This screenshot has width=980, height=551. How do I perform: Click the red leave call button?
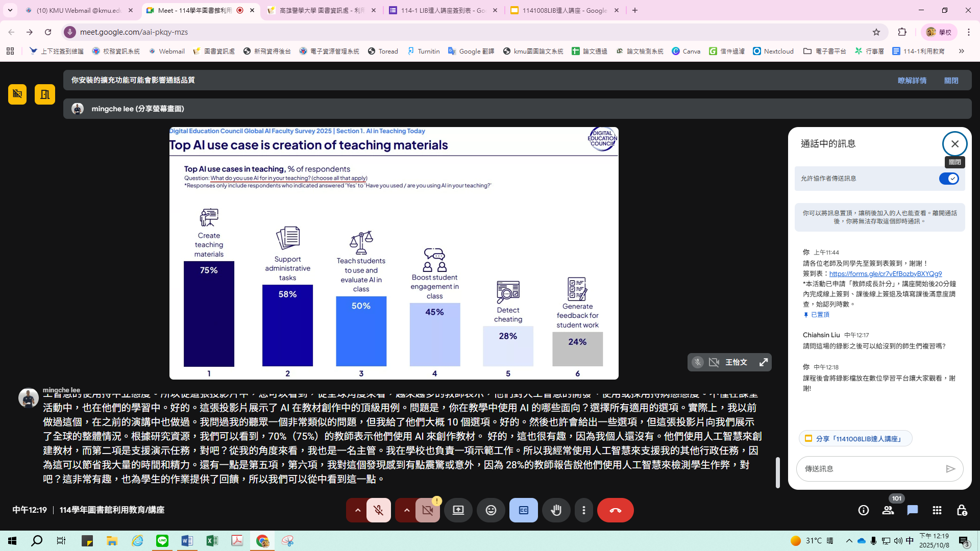615,510
